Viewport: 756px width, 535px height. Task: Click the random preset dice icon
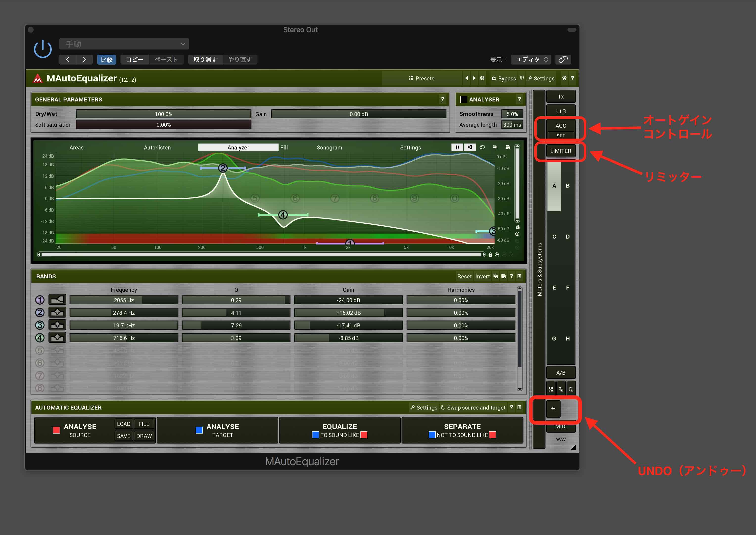coord(482,78)
